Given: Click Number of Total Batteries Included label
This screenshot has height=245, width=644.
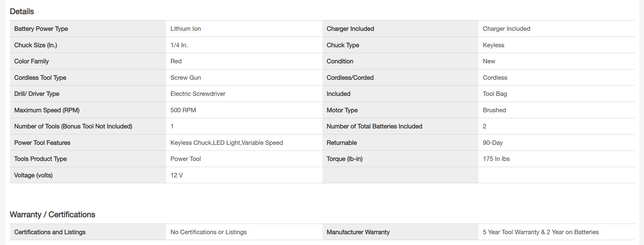Looking at the screenshot, I should [x=374, y=126].
